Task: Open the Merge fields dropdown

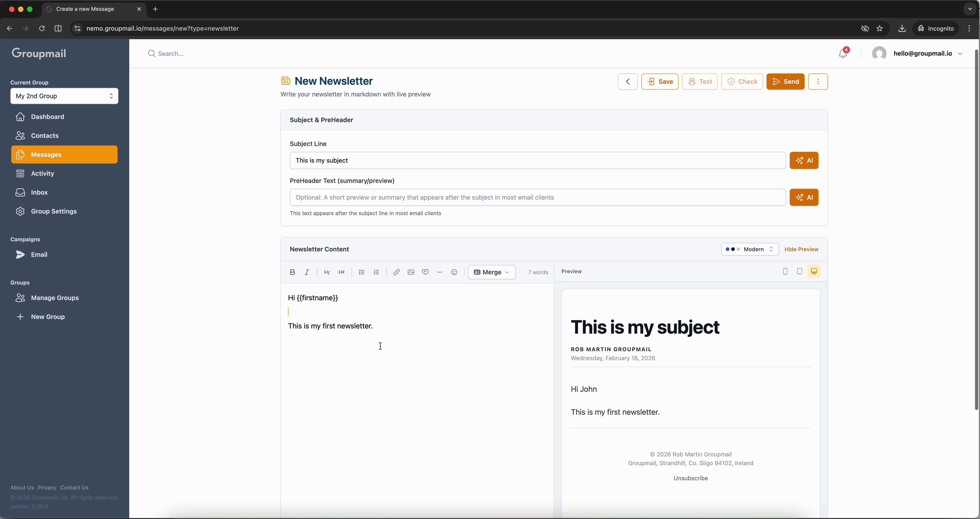Action: [x=491, y=272]
